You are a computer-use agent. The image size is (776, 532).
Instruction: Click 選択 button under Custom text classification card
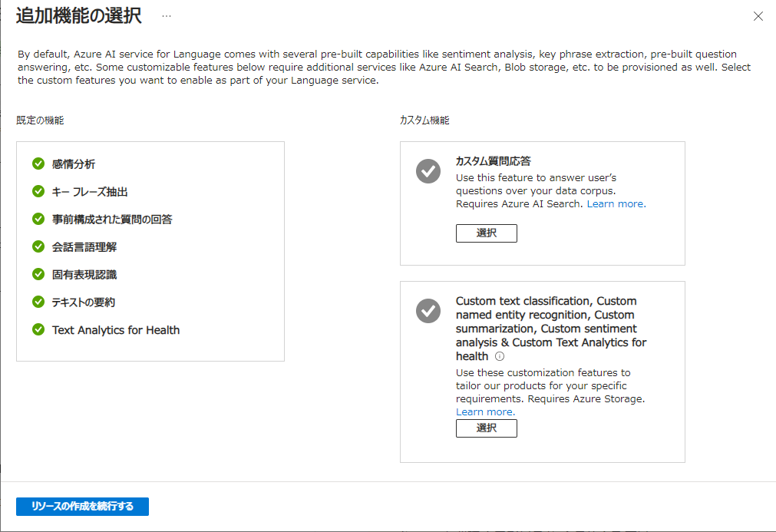coord(486,428)
